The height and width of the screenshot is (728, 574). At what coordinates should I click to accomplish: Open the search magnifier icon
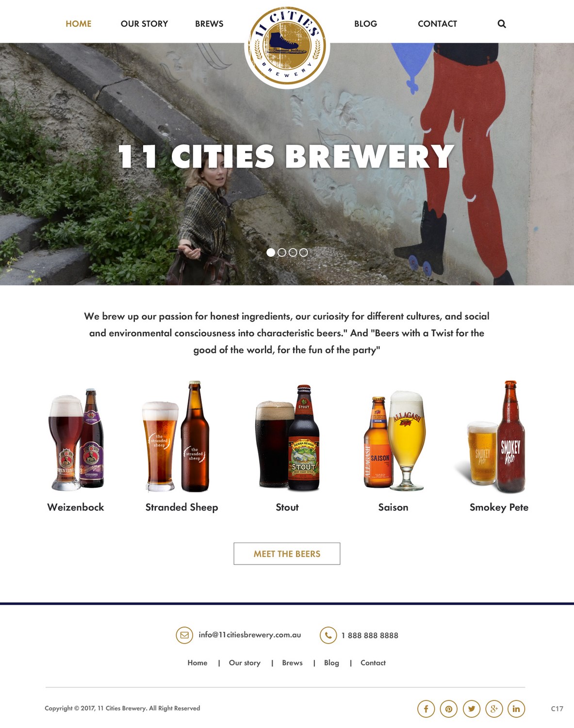[502, 24]
